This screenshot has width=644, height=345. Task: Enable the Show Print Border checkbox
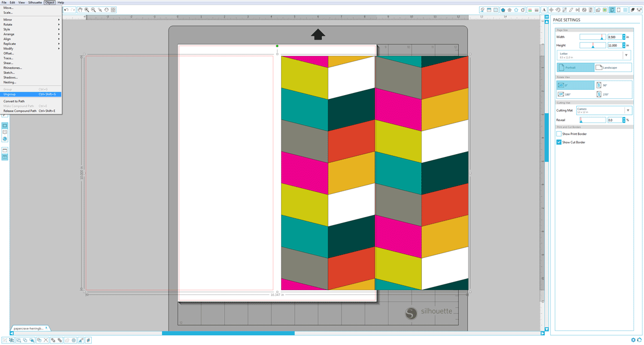click(559, 134)
